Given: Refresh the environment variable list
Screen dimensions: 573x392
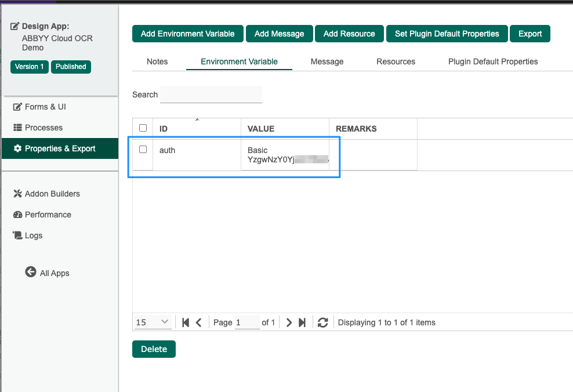Looking at the screenshot, I should 323,322.
